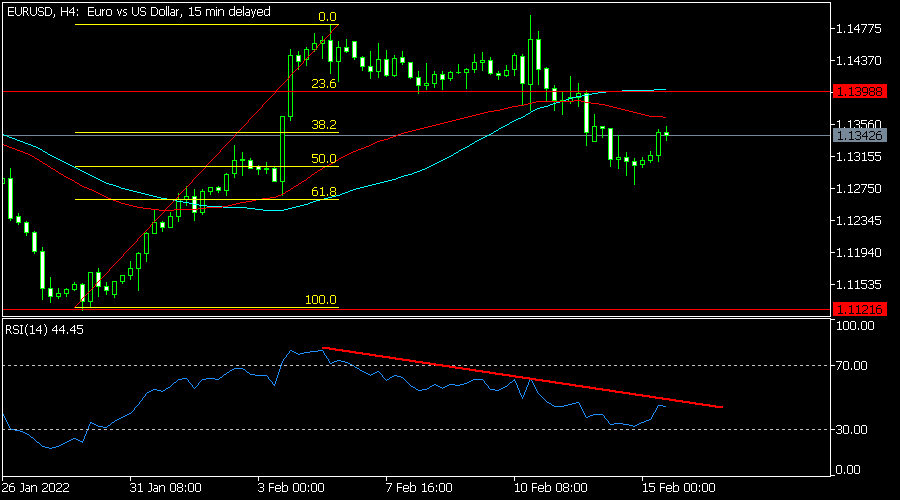900x500 pixels.
Task: Click the 1.13155 price scale value
Action: 859,157
